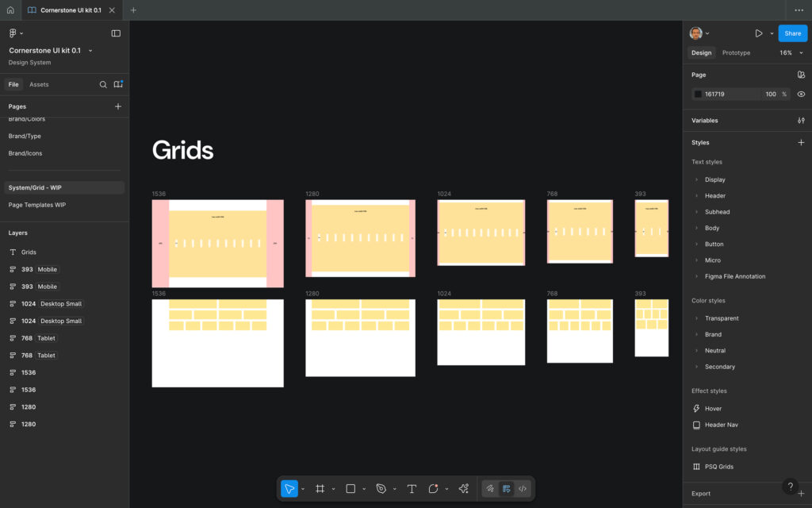The height and width of the screenshot is (508, 812).
Task: Expand the Display text style group
Action: click(x=696, y=179)
